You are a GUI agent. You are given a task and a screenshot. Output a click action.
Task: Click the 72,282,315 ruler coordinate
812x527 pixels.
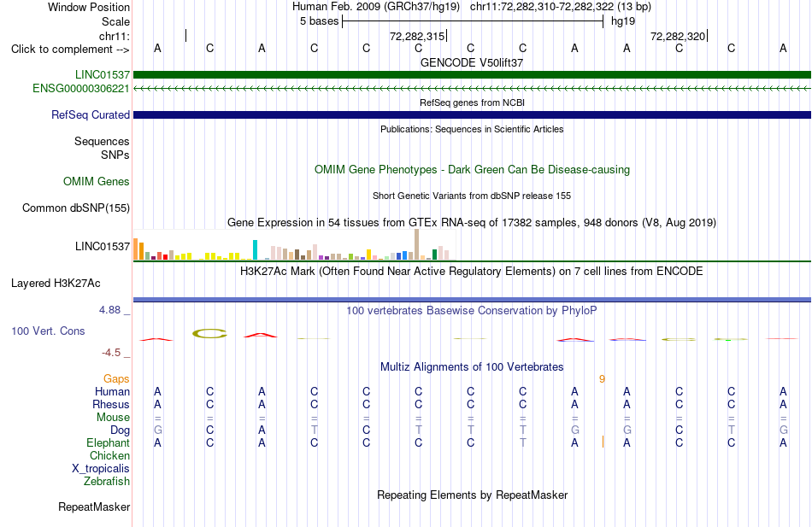[417, 36]
